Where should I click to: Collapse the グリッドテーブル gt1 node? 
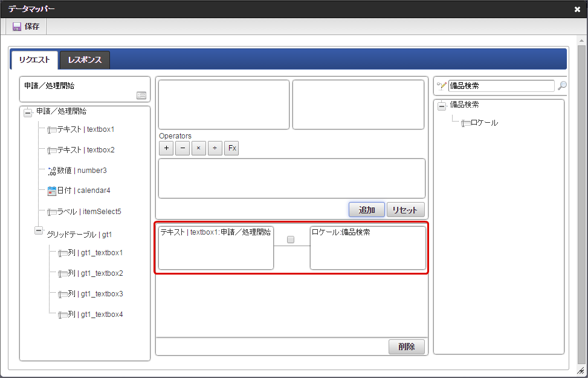(x=39, y=230)
